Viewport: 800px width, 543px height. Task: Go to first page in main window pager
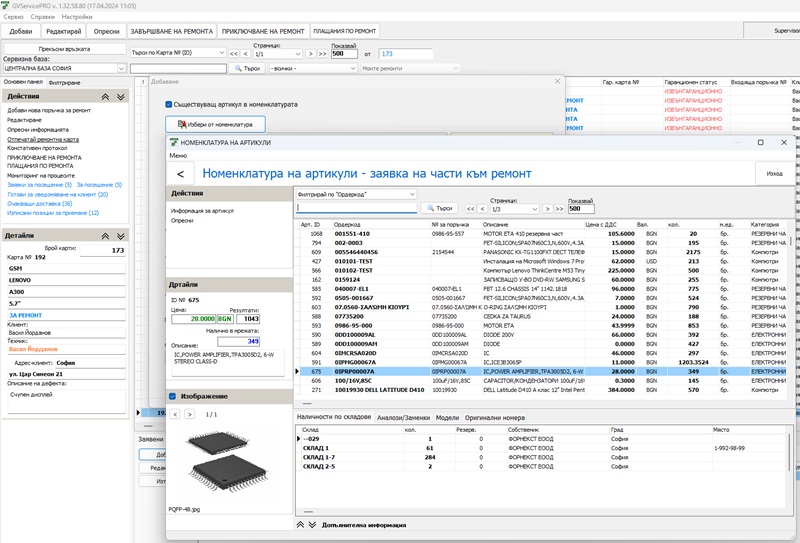tap(234, 54)
